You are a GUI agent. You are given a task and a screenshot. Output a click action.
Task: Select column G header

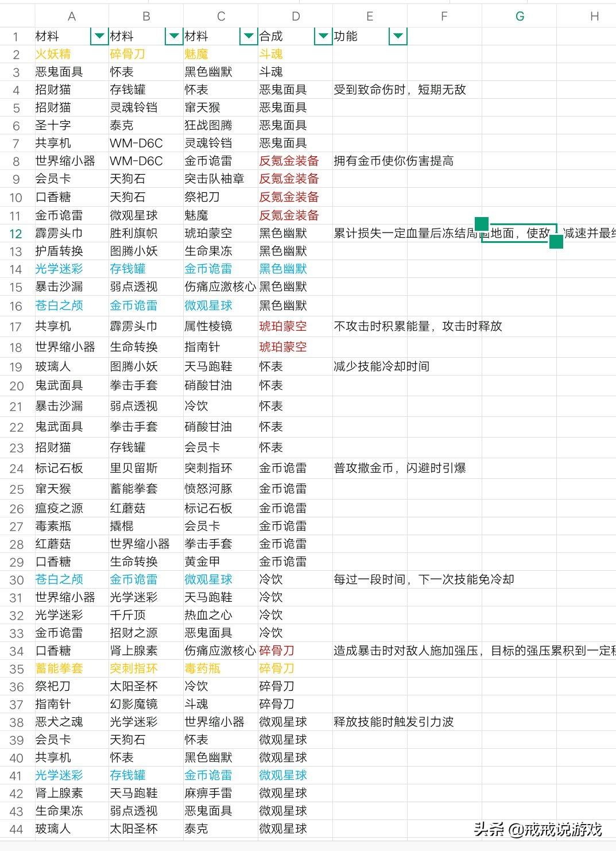click(x=520, y=16)
